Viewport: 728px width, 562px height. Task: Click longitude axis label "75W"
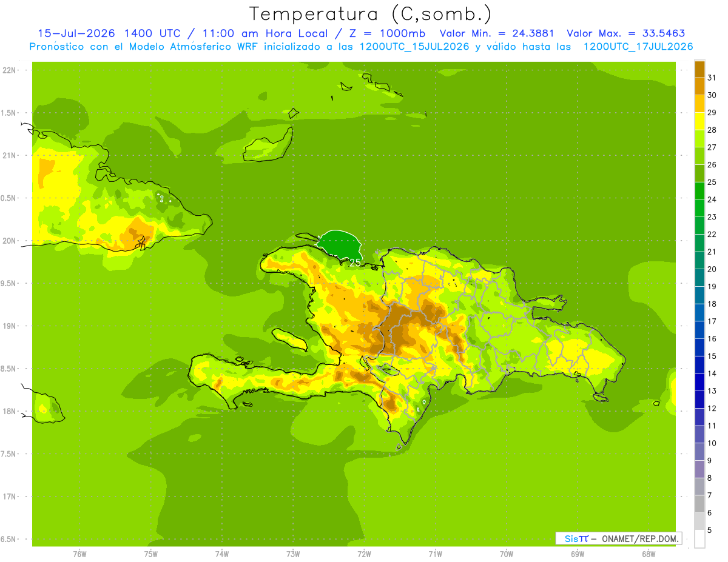151,554
